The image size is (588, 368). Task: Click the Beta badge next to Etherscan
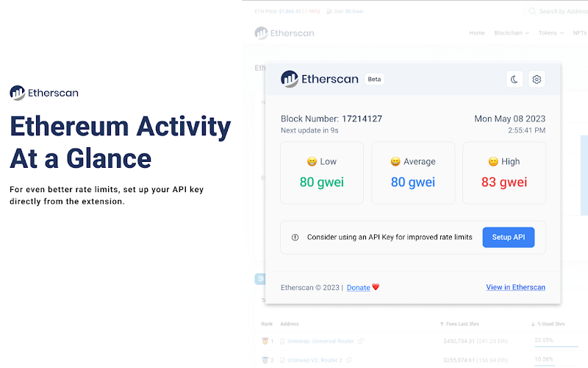click(x=374, y=79)
